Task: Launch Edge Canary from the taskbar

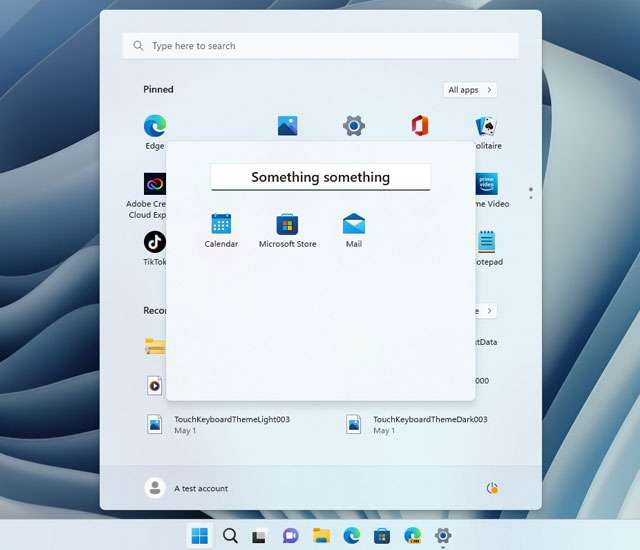Action: pyautogui.click(x=413, y=536)
